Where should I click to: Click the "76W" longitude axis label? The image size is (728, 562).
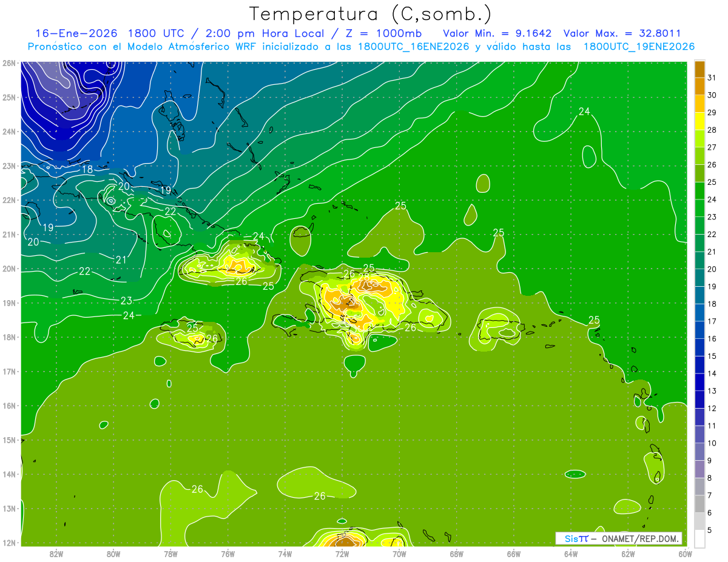coord(228,554)
